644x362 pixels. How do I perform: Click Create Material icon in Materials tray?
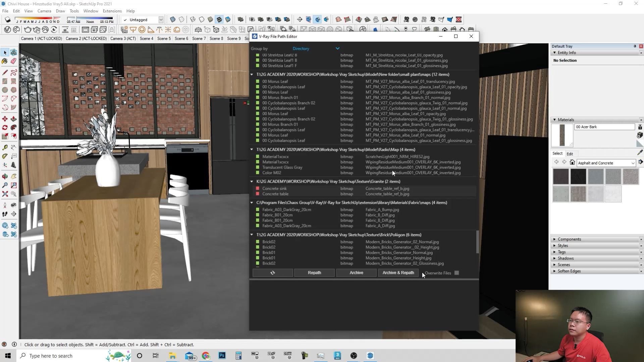[x=640, y=135]
